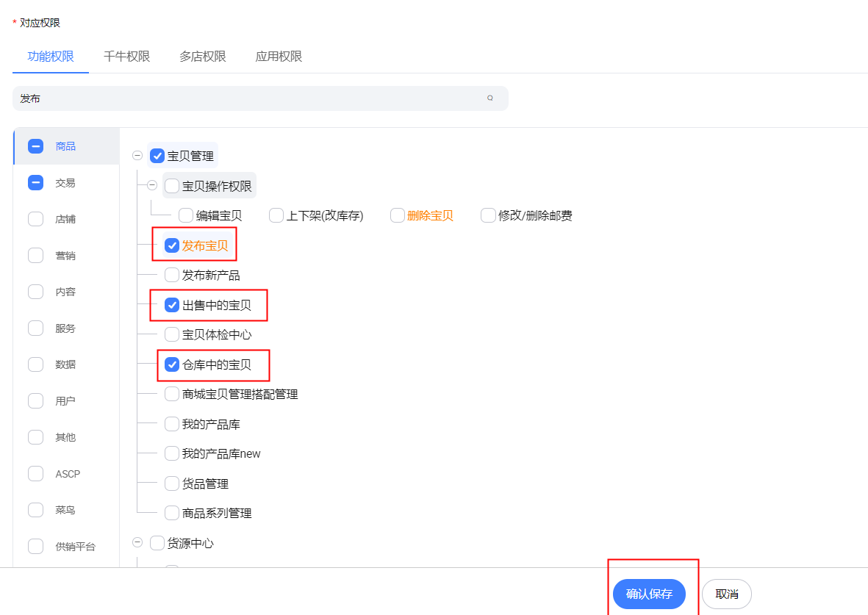The image size is (868, 615).
Task: Switch to the 千牛权限 tab
Action: click(126, 57)
